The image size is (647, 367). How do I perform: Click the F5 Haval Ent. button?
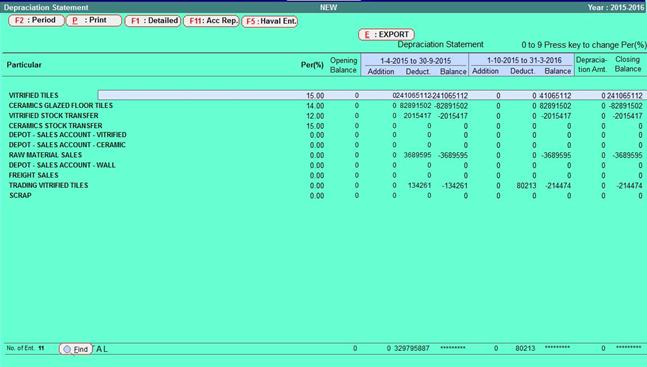click(269, 21)
